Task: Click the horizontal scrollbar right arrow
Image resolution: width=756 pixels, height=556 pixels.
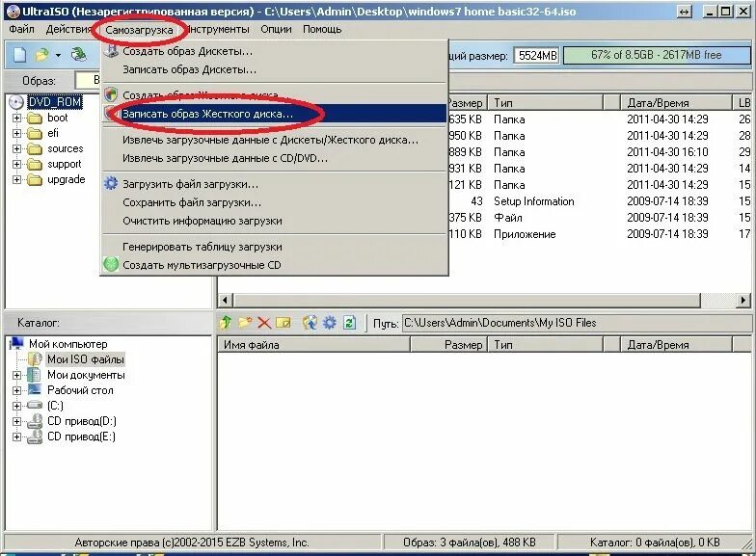Action: tap(742, 301)
